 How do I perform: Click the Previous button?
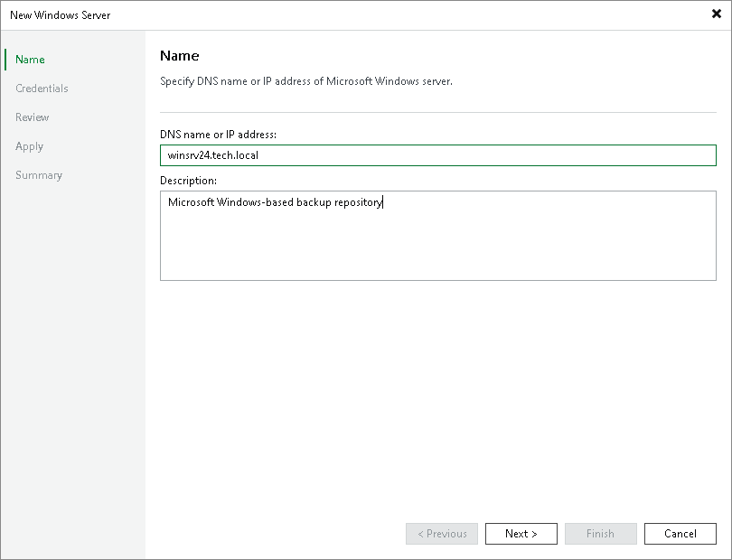(441, 533)
